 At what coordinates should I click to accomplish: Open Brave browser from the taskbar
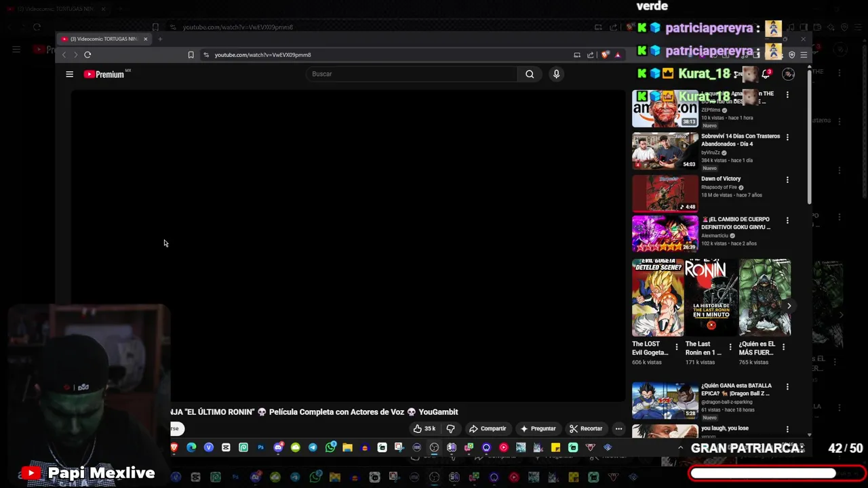174,447
